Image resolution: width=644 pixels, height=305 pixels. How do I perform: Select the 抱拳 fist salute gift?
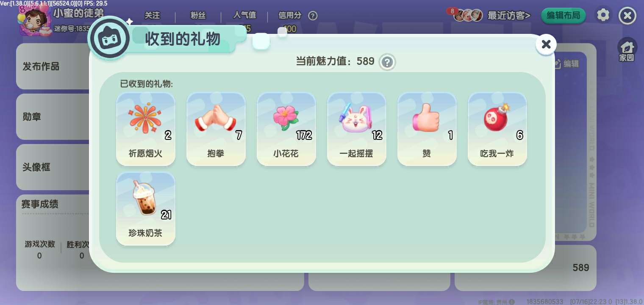216,129
